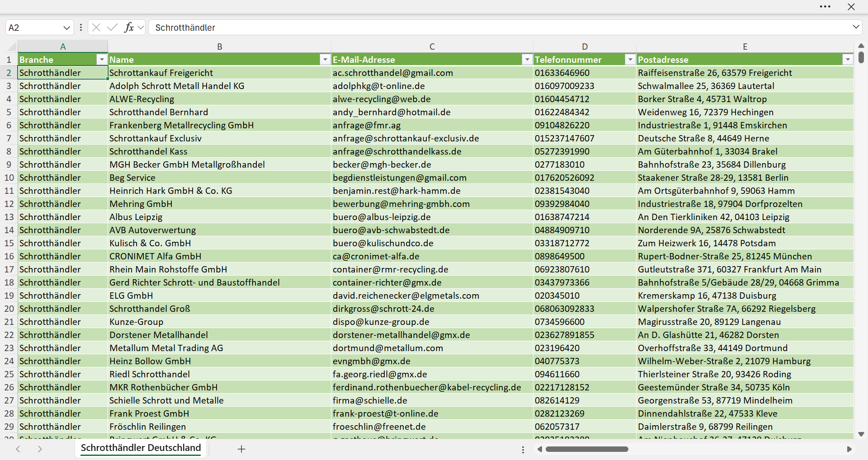
Task: Click the Select All corner triangle
Action: point(11,46)
